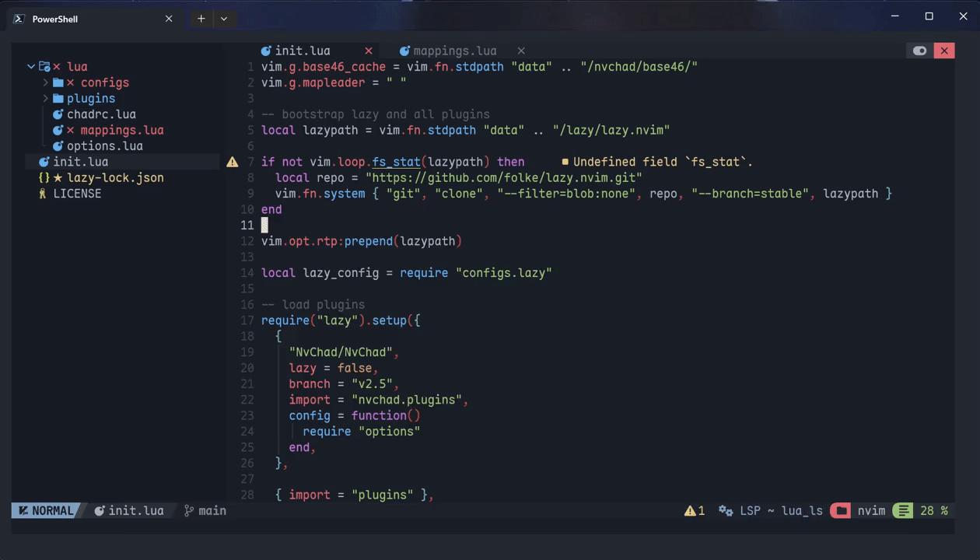Click the green progress indicator showing 28 %
The width and height of the screenshot is (980, 560).
pos(902,510)
